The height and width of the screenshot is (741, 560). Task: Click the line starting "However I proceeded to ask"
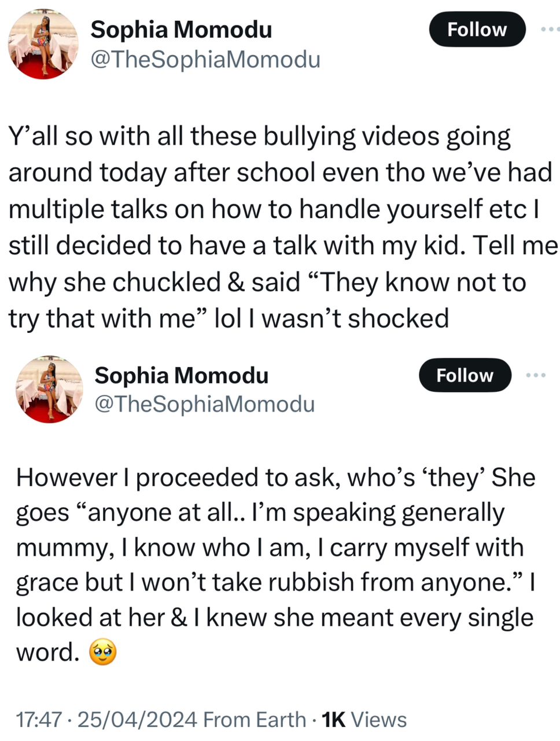pyautogui.click(x=275, y=478)
